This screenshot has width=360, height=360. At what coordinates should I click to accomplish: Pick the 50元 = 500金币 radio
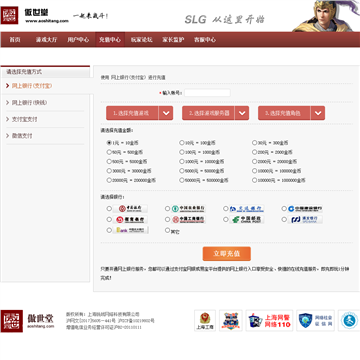tap(109, 152)
